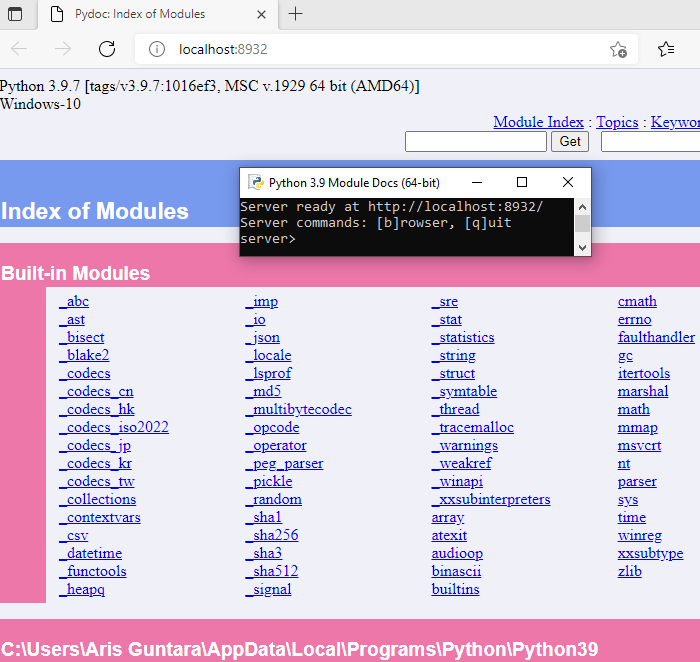Image resolution: width=700 pixels, height=662 pixels.
Task: Reload the localhost page
Action: [107, 49]
